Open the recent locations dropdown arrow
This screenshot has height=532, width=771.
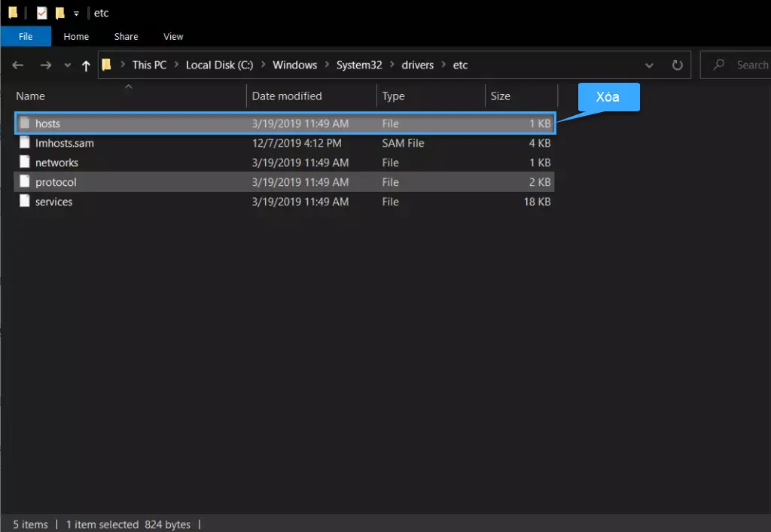[x=67, y=65]
